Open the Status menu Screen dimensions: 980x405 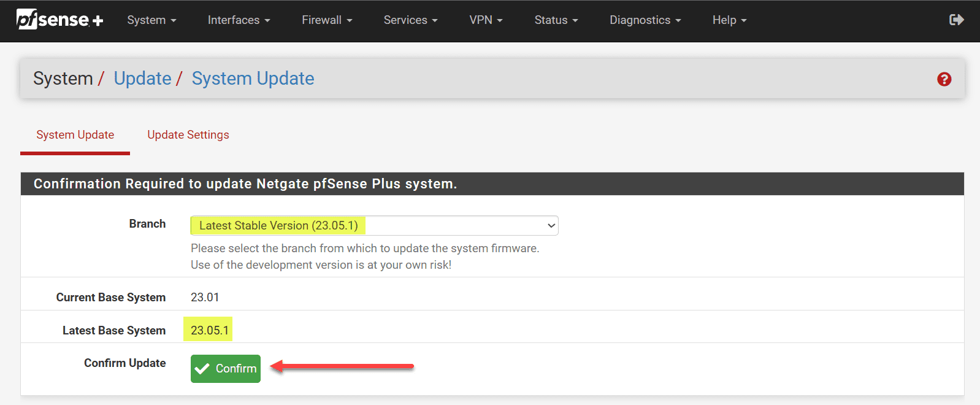[556, 20]
